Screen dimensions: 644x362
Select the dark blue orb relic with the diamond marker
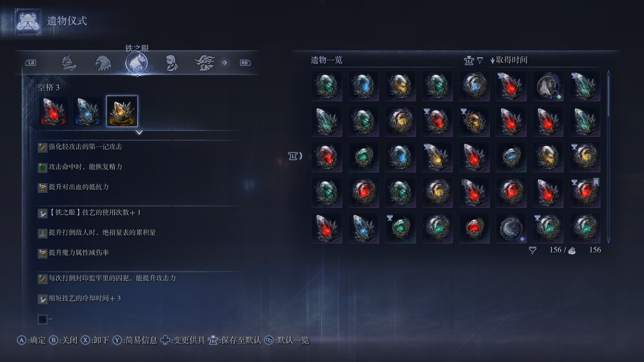(511, 228)
